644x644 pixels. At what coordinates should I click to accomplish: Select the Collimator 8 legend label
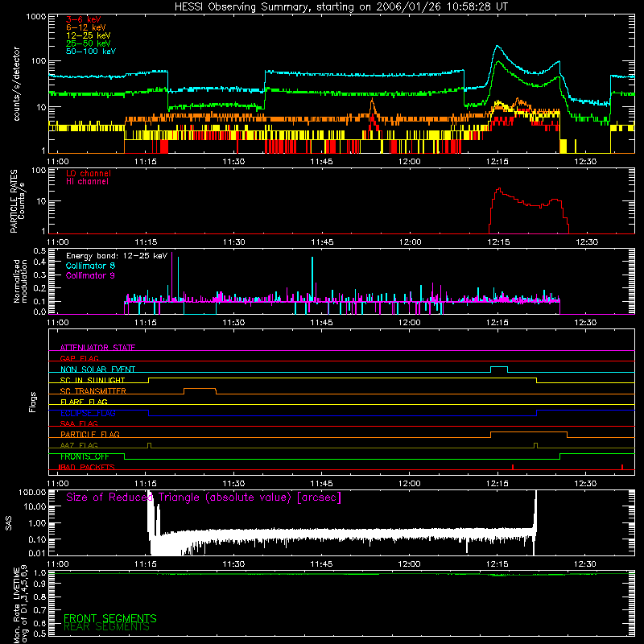[90, 266]
